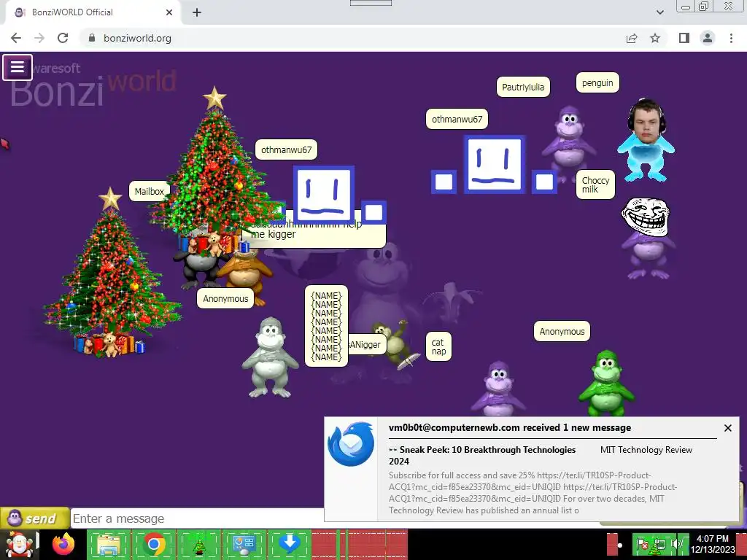
Task: Expand the tab search dropdown
Action: pos(659,12)
